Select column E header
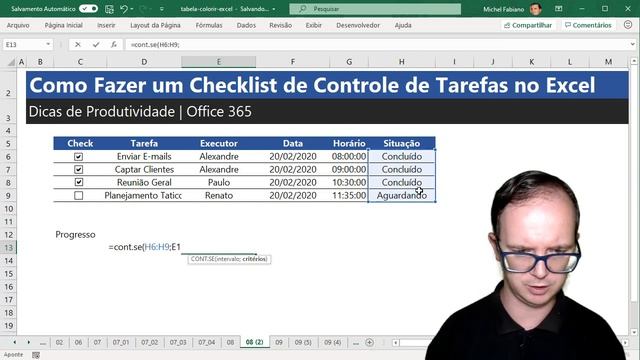Viewport: 640px width, 360px height. point(218,62)
